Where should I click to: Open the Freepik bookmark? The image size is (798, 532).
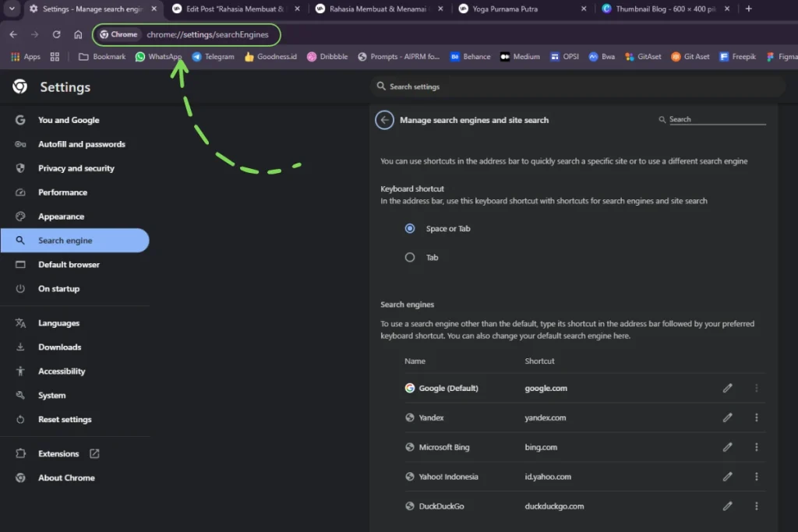(x=737, y=56)
